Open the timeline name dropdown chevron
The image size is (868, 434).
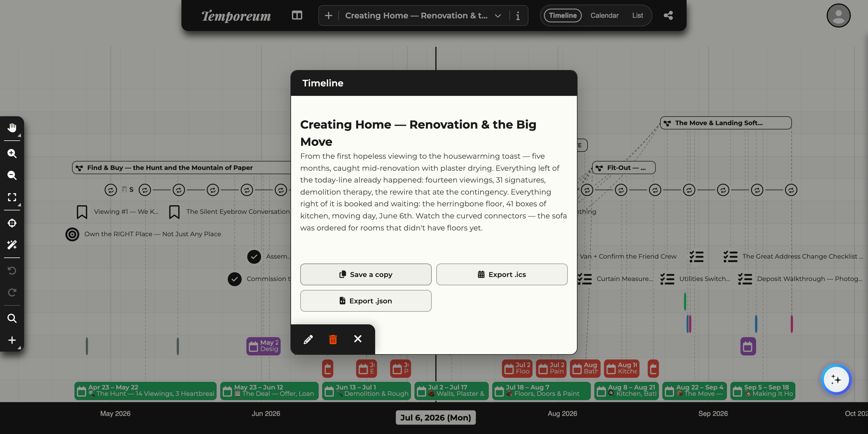pos(498,15)
